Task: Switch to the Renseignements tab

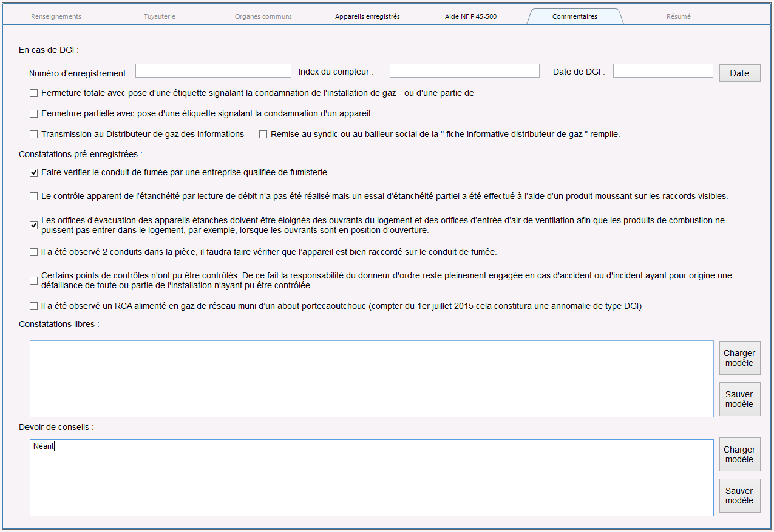Action: [56, 16]
